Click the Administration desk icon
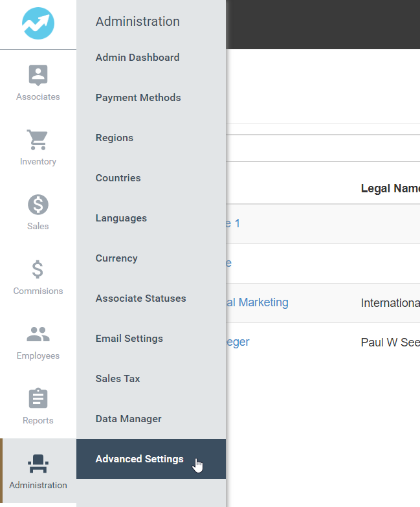420x507 pixels. [38, 464]
